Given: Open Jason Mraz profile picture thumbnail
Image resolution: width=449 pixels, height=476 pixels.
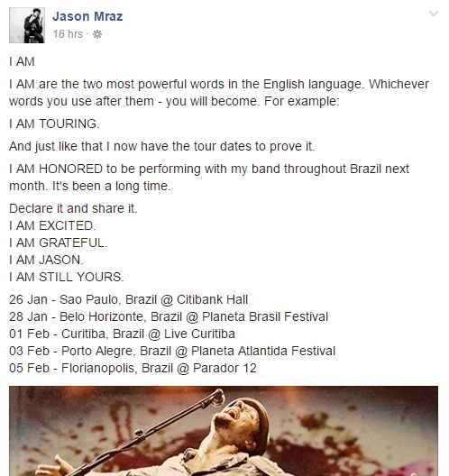Looking at the screenshot, I should [27, 25].
